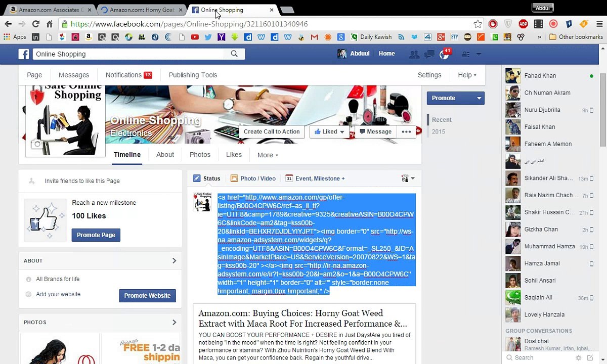
Task: Click the red stop-hand extension icon
Action: [x=493, y=24]
